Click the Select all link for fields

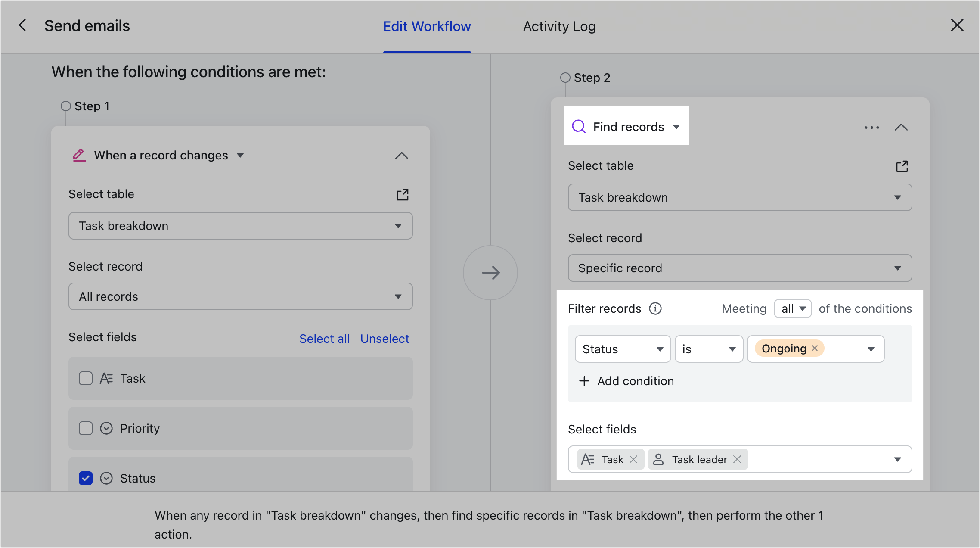click(x=324, y=339)
